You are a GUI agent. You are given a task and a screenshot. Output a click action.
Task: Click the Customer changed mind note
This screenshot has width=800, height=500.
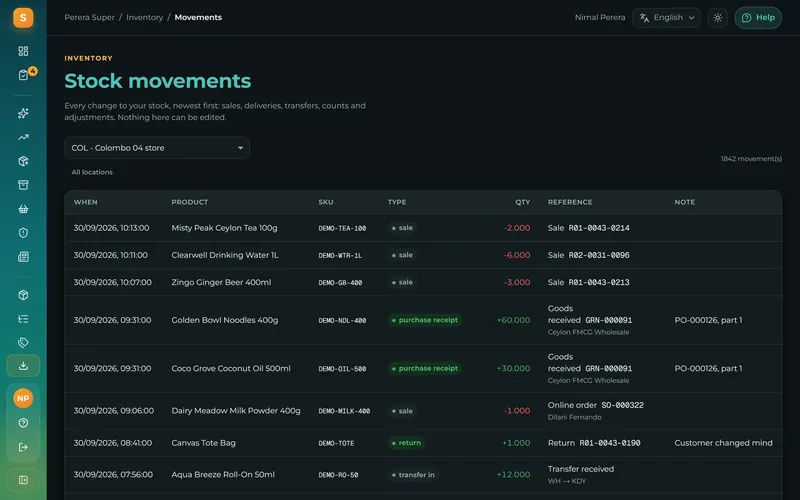[x=723, y=443]
